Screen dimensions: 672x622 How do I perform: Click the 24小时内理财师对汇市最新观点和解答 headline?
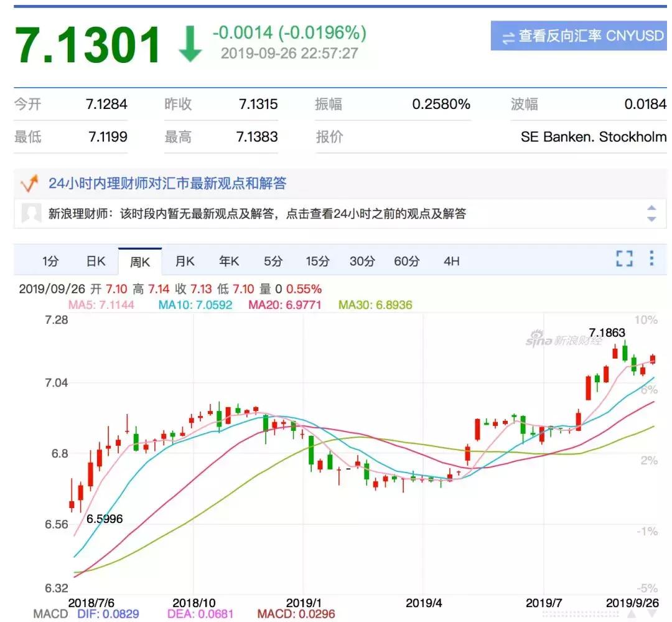tap(168, 182)
